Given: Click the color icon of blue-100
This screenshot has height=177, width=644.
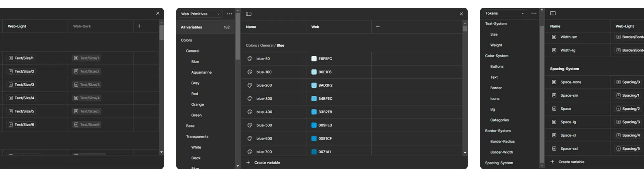Looking at the screenshot, I should coord(250,72).
